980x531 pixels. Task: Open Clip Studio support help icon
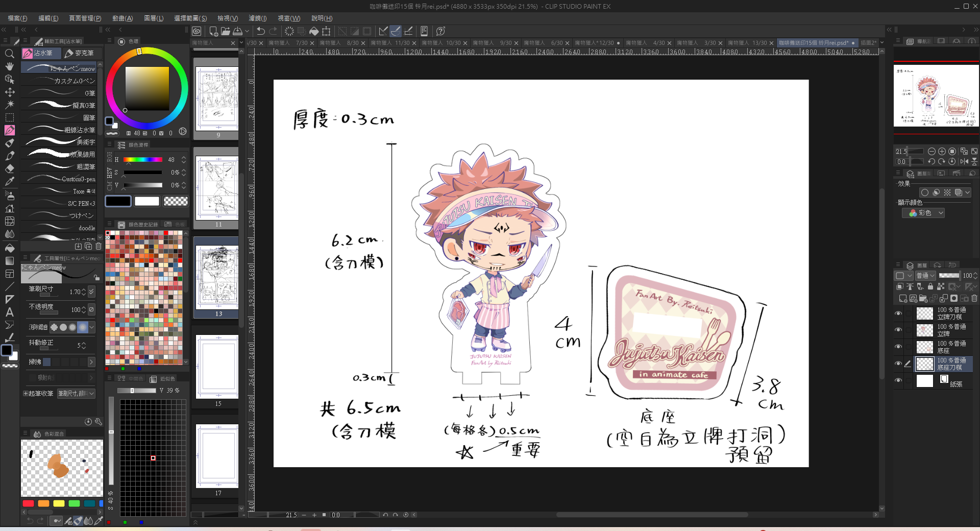[x=441, y=31]
